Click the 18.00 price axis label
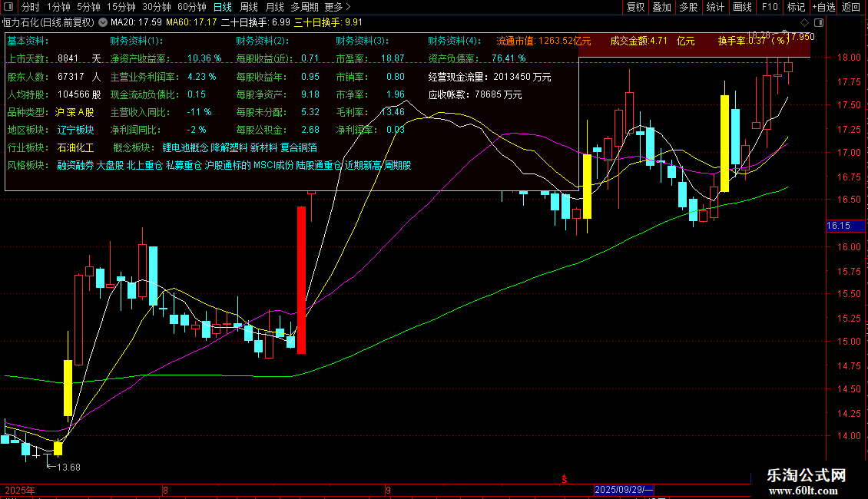The width and height of the screenshot is (868, 499). point(849,58)
